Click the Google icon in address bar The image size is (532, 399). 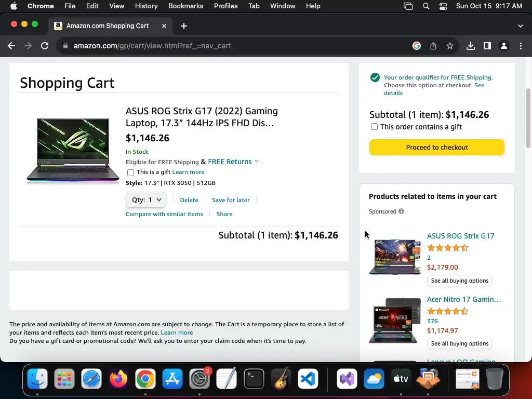(x=417, y=46)
